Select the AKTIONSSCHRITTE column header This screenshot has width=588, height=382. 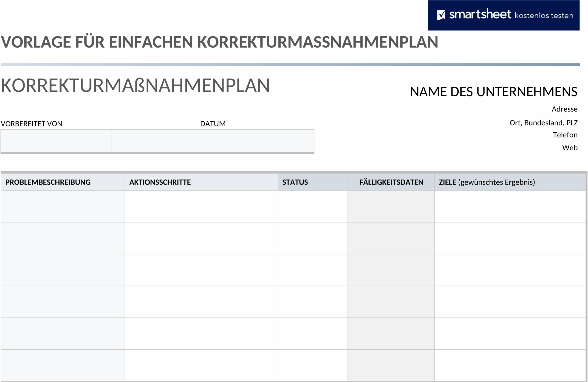click(x=201, y=182)
